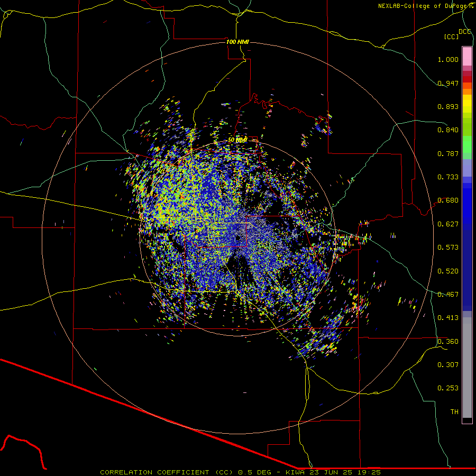
Task: Select the 0.573 scale value
Action: click(x=448, y=248)
